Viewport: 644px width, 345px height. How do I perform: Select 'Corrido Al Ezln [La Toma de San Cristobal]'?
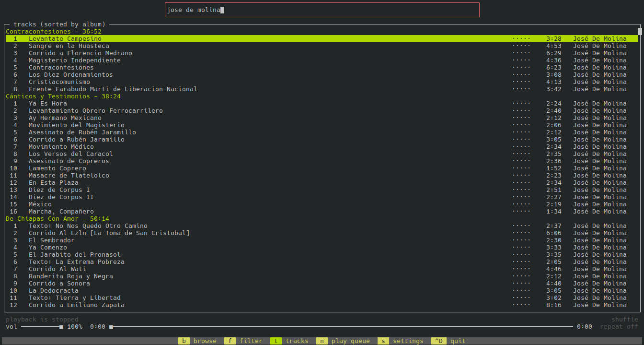click(x=322, y=233)
